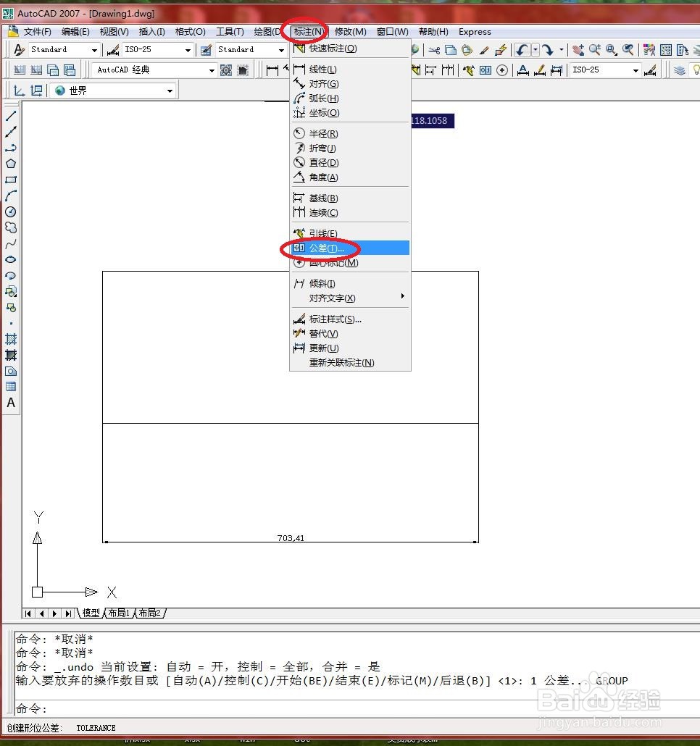Click the Cut scissors icon
The image size is (700, 746).
[x=434, y=49]
